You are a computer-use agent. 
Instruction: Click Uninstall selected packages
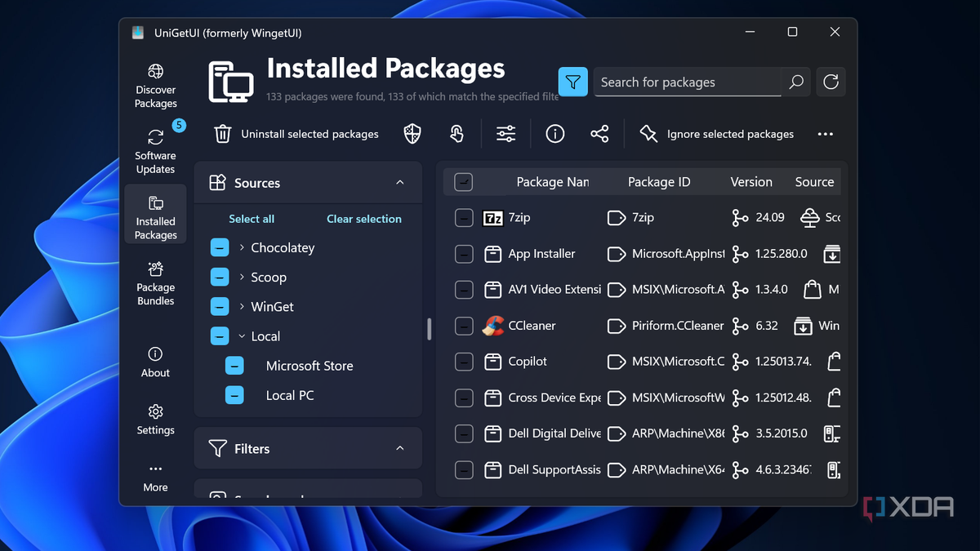pos(310,134)
